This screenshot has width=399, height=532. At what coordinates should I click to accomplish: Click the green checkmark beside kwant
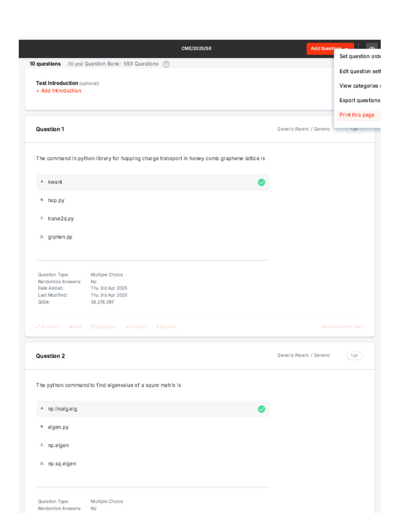tap(261, 182)
